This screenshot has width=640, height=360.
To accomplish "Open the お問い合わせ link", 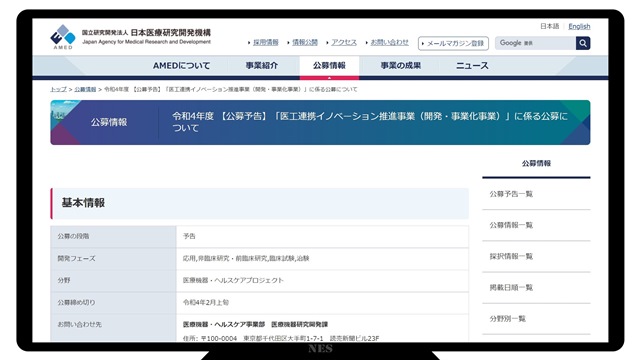I will click(x=389, y=42).
